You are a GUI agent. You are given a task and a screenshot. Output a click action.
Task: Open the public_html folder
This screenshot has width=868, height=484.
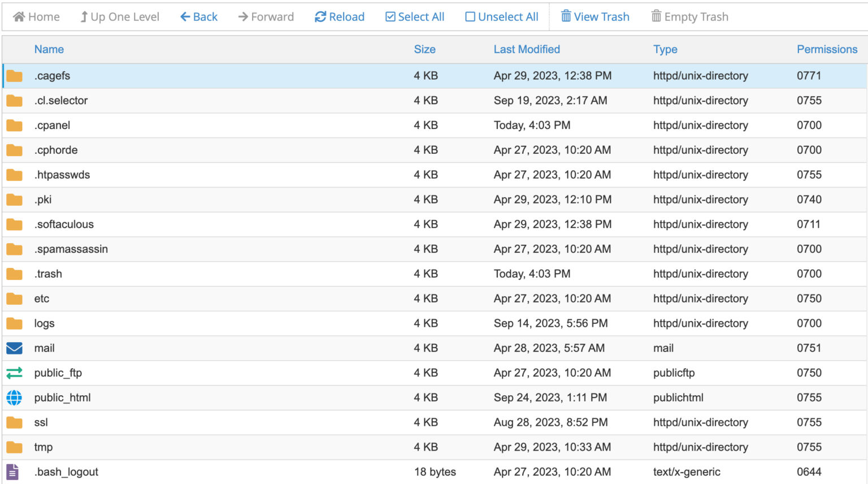click(x=62, y=397)
